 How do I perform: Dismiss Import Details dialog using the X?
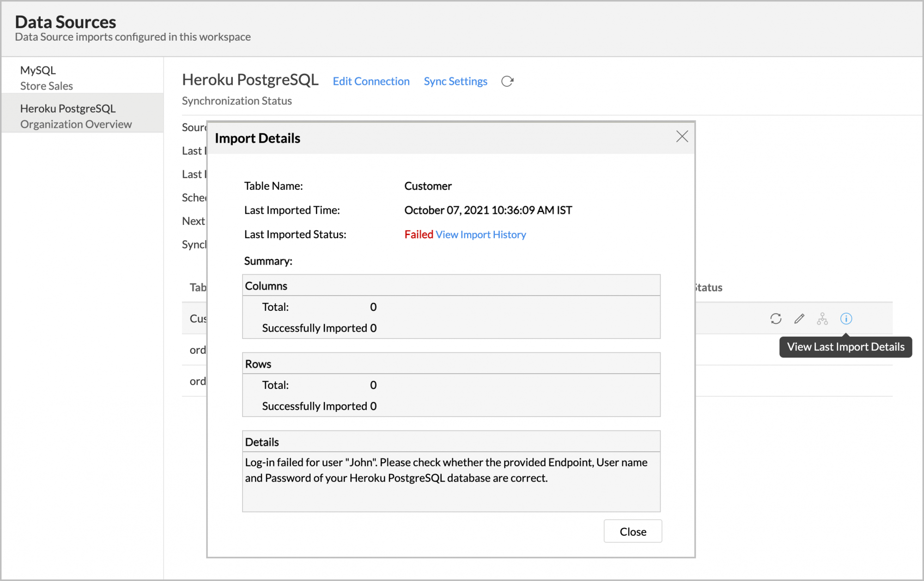coord(682,137)
